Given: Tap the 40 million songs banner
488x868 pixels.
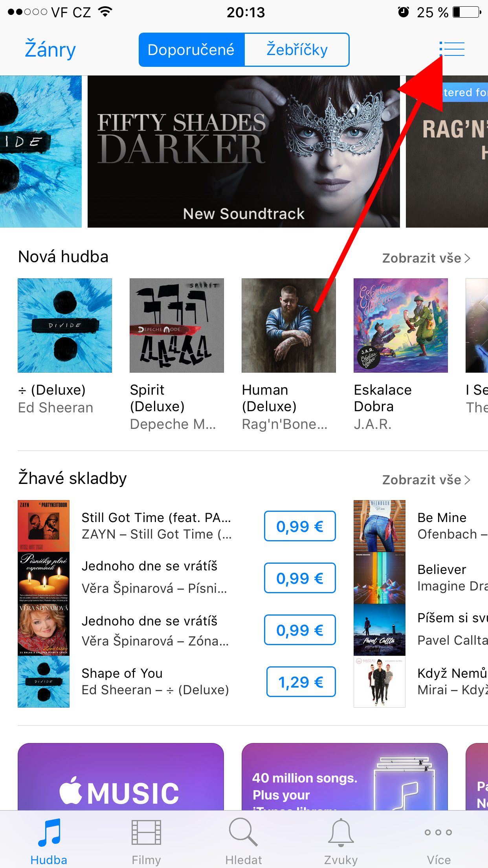Looking at the screenshot, I should click(345, 776).
